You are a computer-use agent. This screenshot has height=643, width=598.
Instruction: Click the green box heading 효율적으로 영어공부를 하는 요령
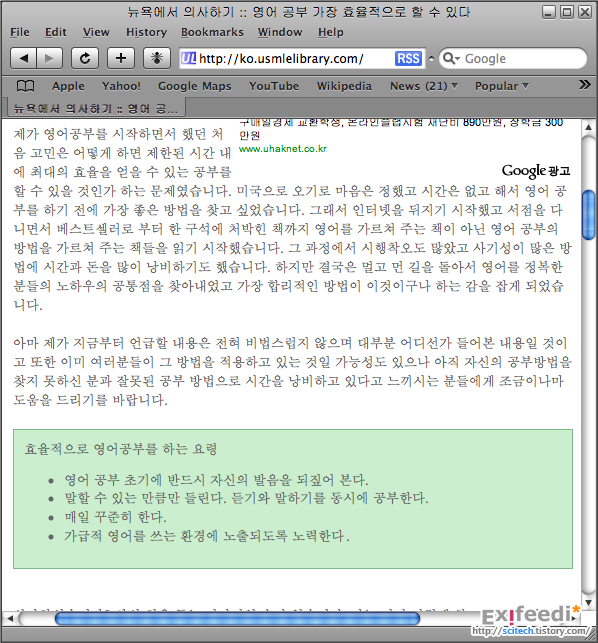click(x=121, y=449)
